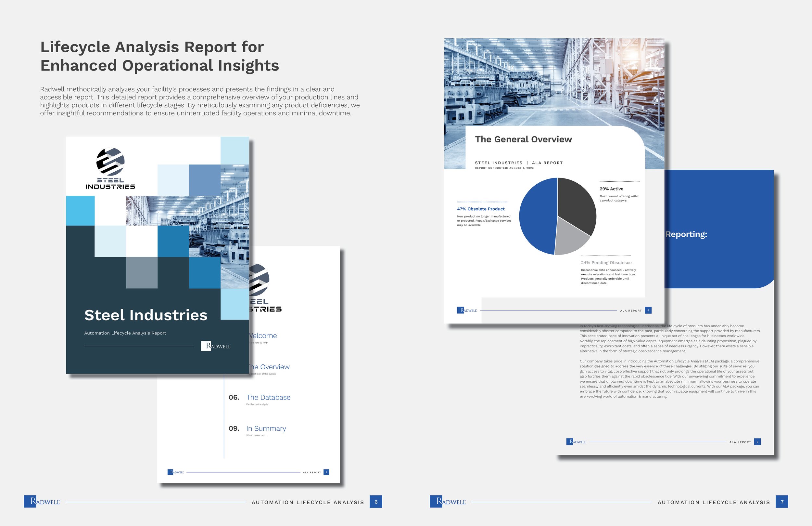Select page number 6 box in footer
Image resolution: width=812 pixels, height=526 pixels.
coord(376,502)
